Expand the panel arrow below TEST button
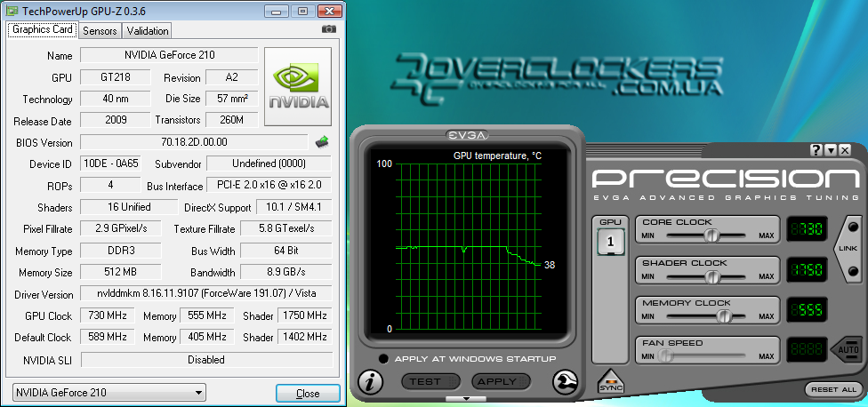 [466, 398]
